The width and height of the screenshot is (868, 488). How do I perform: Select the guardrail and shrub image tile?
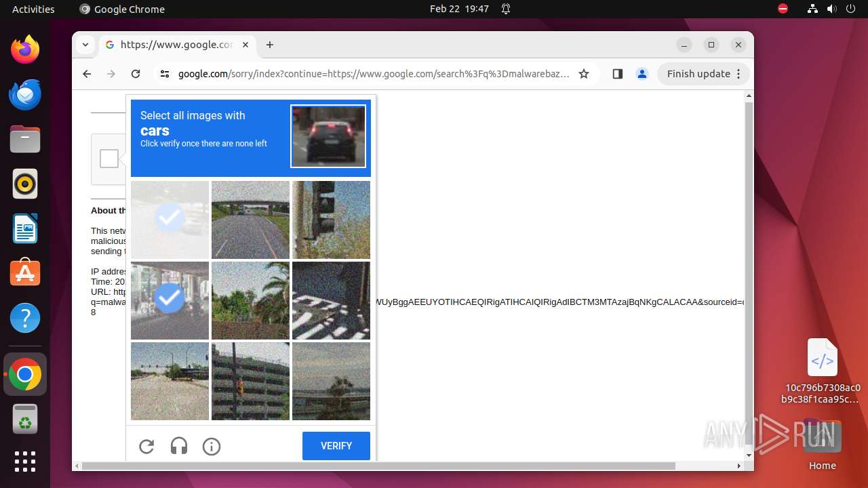[331, 381]
